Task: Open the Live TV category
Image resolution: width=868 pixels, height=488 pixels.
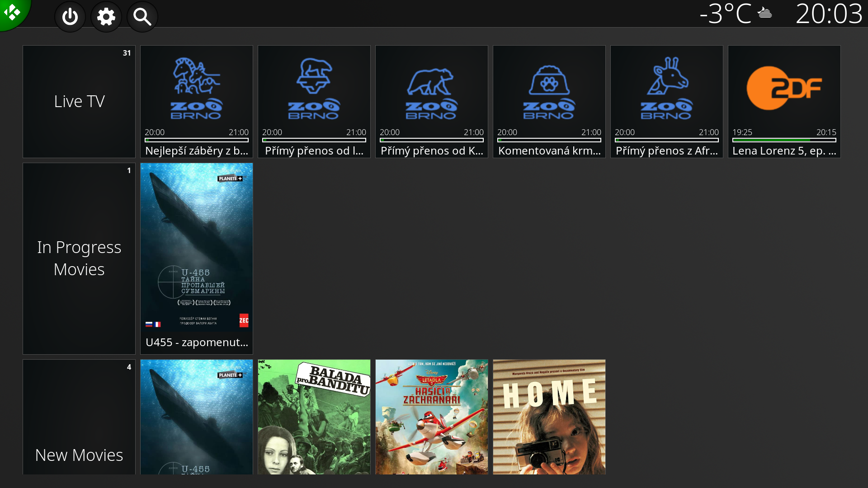Action: pyautogui.click(x=79, y=102)
